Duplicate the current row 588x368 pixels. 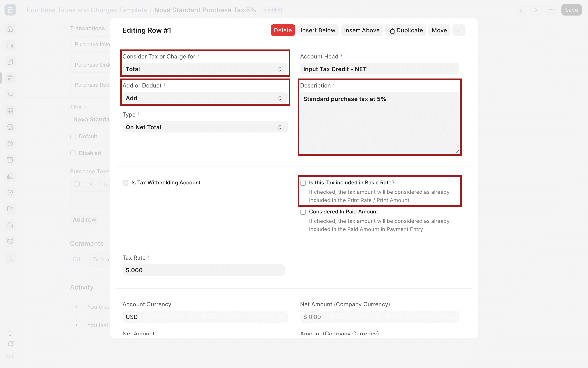coord(405,30)
